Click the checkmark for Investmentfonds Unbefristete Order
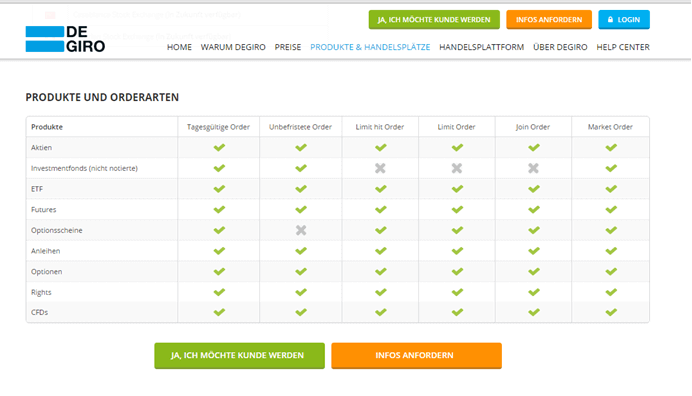Screen dimensions: 692x396 tap(301, 168)
